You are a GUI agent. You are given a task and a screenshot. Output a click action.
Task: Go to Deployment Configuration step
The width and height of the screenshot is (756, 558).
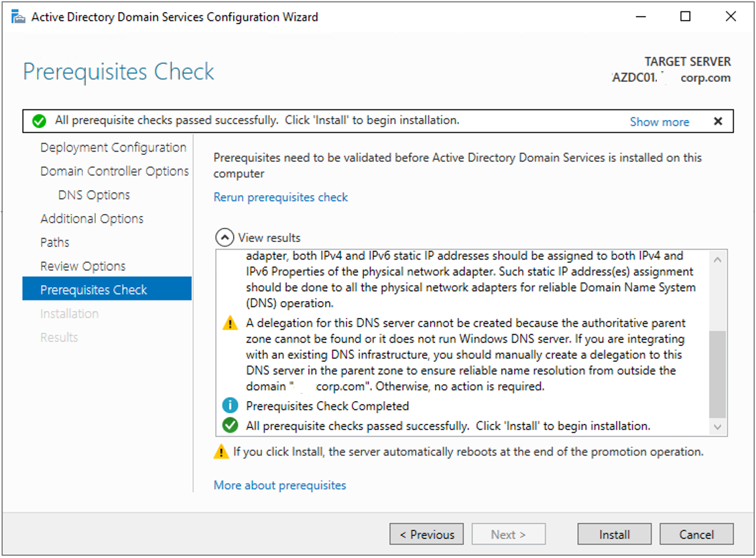click(x=113, y=148)
